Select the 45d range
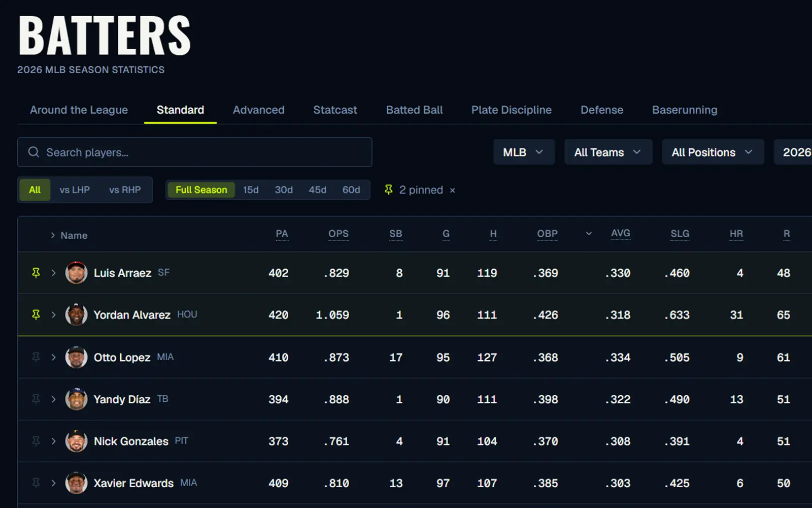Image resolution: width=812 pixels, height=508 pixels. tap(318, 190)
